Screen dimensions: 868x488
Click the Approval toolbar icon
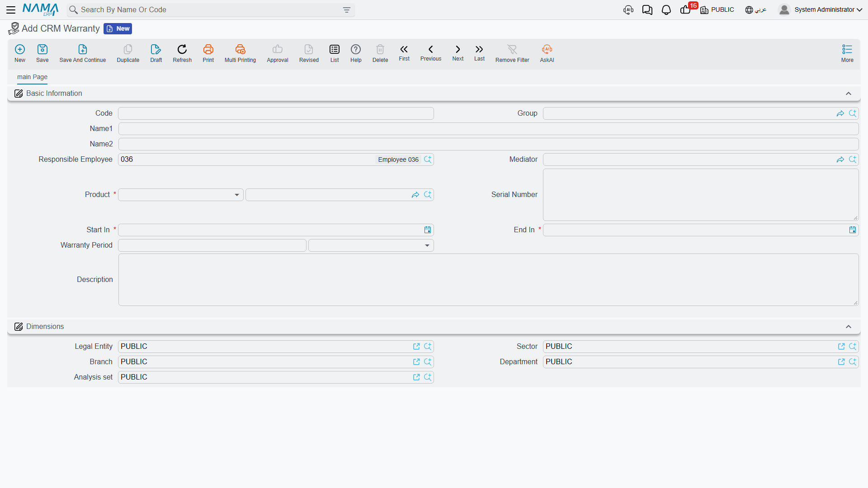coord(278,53)
